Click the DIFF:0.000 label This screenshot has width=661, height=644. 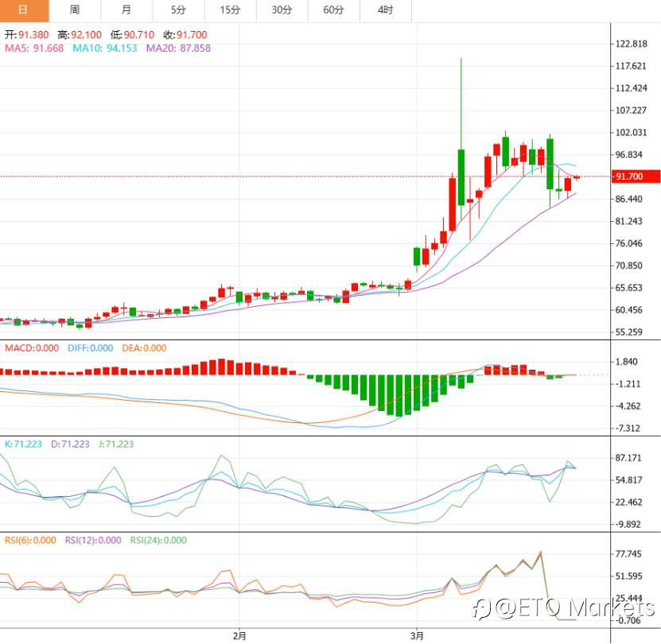[x=91, y=348]
